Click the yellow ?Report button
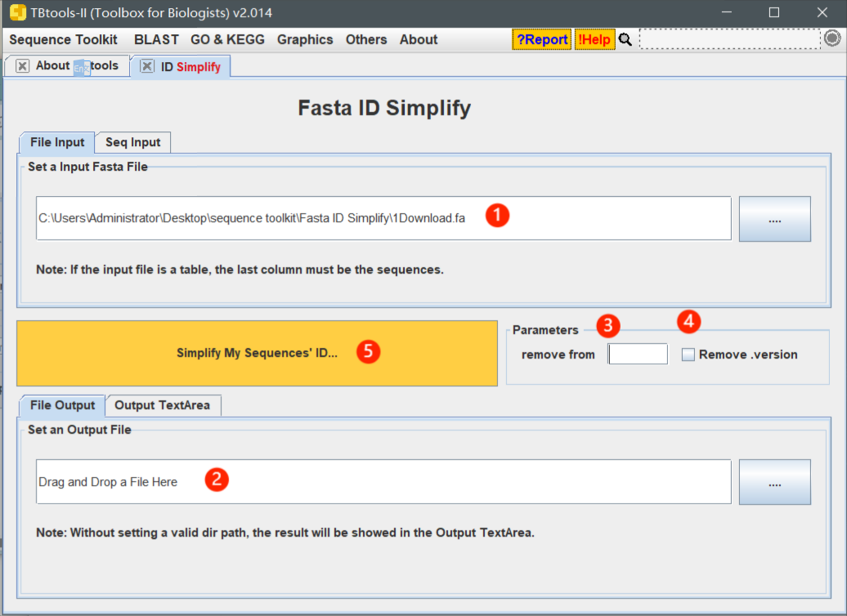 541,39
